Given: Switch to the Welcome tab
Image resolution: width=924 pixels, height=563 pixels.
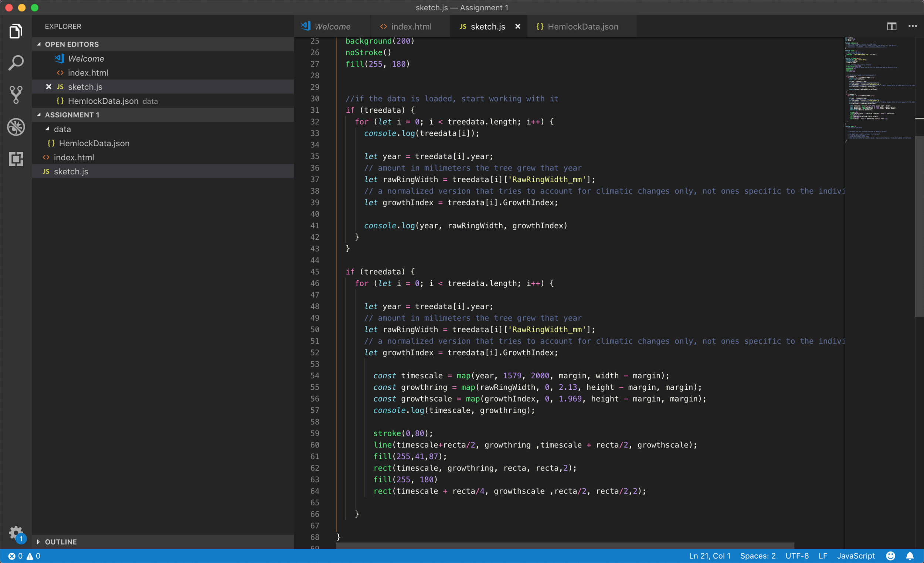Looking at the screenshot, I should [332, 27].
